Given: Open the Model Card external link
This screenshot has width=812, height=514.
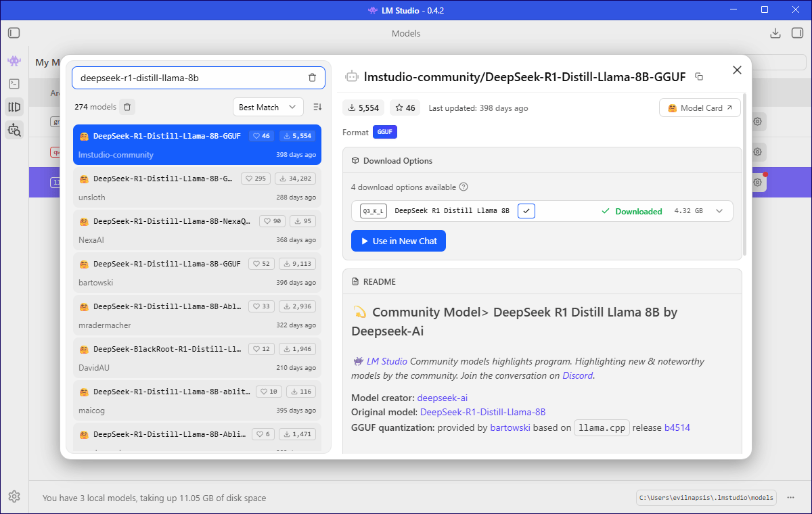Looking at the screenshot, I should pyautogui.click(x=700, y=108).
